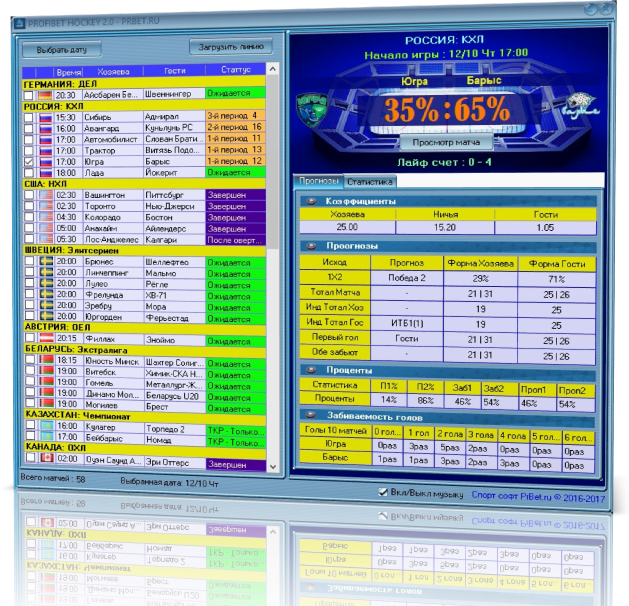This screenshot has height=606, width=629.
Task: Check the Филлах vs Зноймо match box
Action: point(30,337)
